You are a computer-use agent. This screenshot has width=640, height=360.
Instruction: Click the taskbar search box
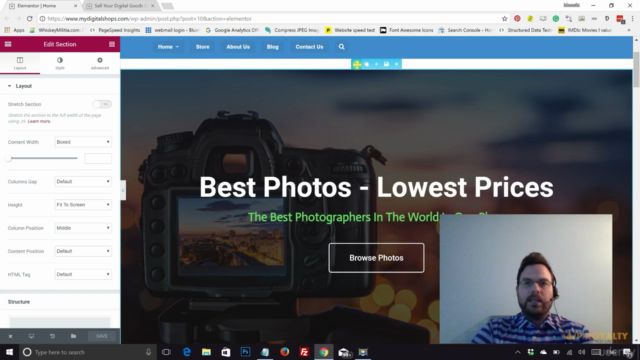(88, 352)
